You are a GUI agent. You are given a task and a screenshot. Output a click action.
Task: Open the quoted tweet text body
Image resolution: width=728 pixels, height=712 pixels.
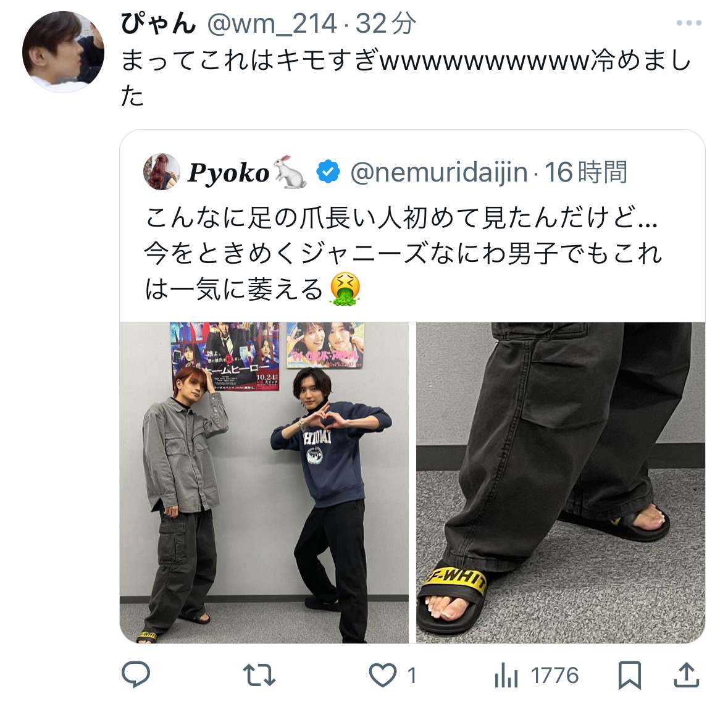click(x=403, y=254)
